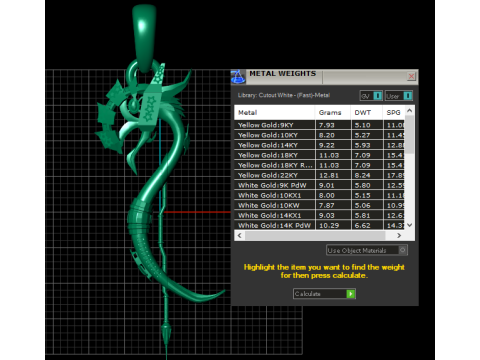480x360 pixels.
Task: Click the 5.93 DWT value
Action: tap(362, 145)
